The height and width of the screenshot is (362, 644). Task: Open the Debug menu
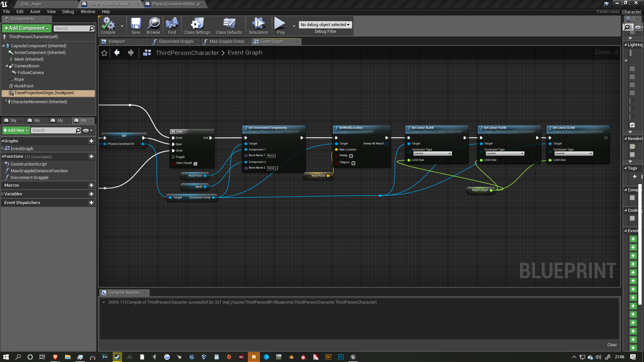tap(68, 11)
